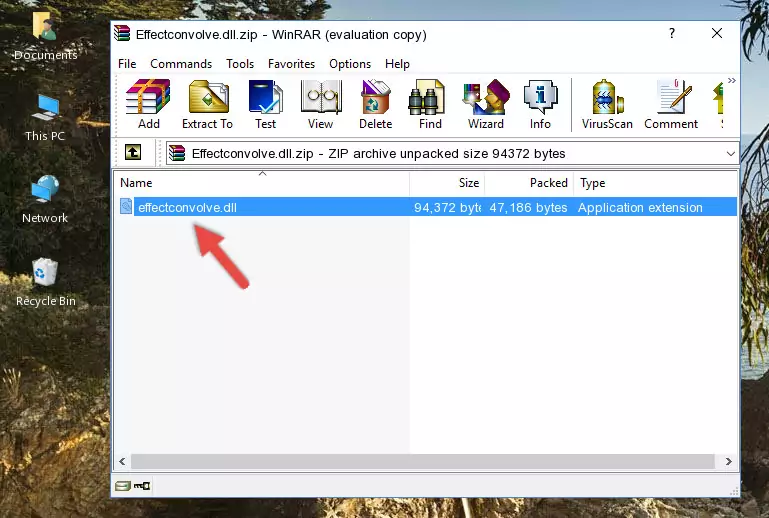Sort by the Size column header
The height and width of the screenshot is (518, 769).
(x=447, y=182)
